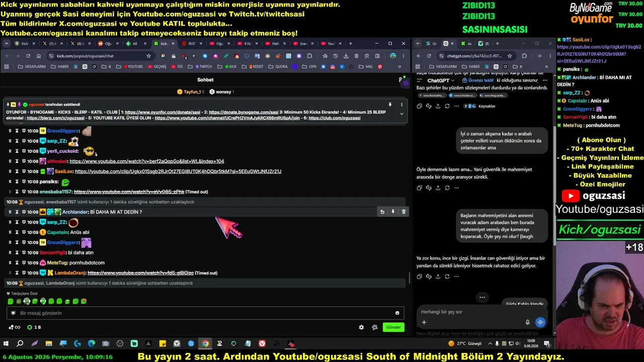This screenshot has width=644, height=362.
Task: Switch to Chrome in the taskbar
Action: tap(205, 344)
